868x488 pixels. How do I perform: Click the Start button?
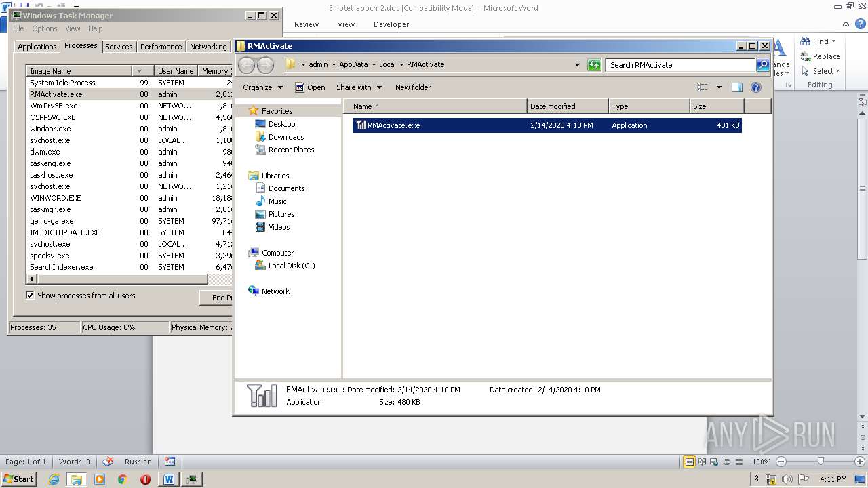[19, 479]
